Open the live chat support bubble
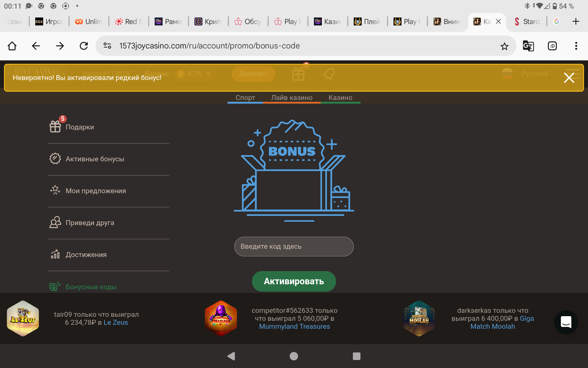The image size is (588, 368). click(x=566, y=322)
